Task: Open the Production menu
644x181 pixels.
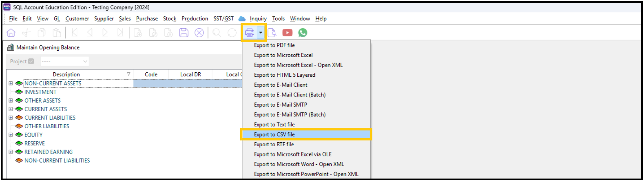Action: pyautogui.click(x=195, y=19)
